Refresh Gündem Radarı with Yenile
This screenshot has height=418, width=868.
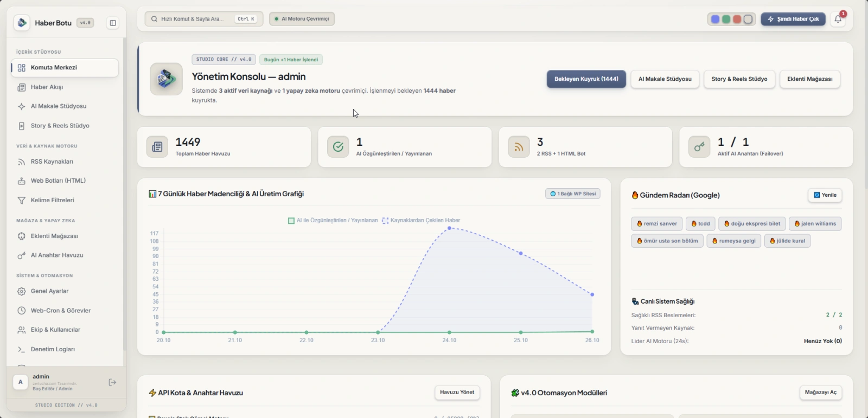tap(825, 195)
